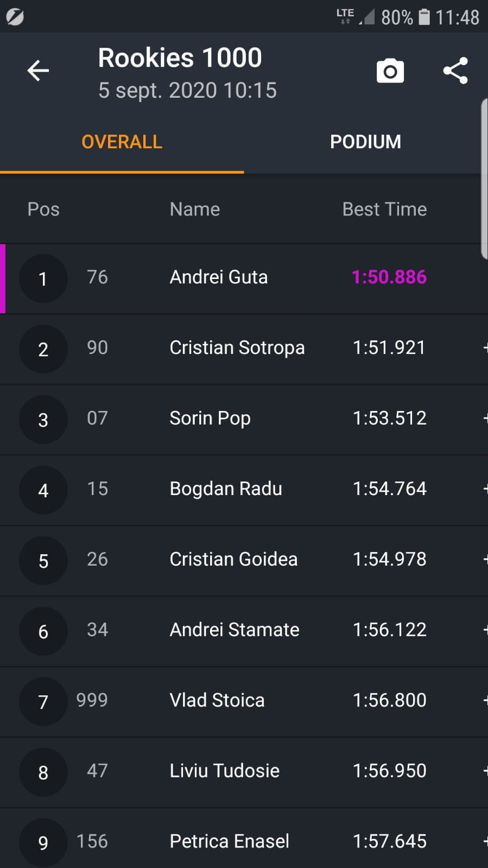488x868 pixels.
Task: Switch to the PODIUM tab
Action: coord(365,142)
